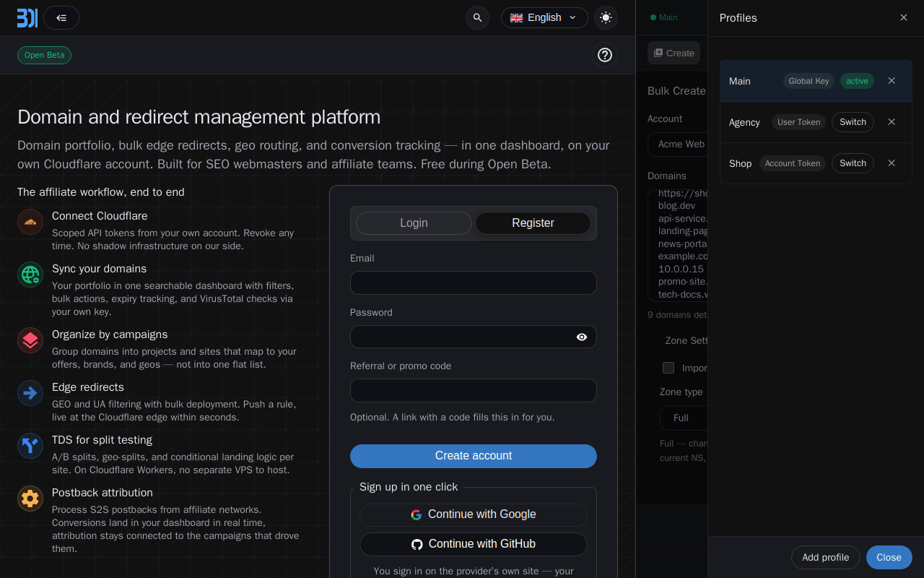Click the Open Beta badge
The width and height of the screenshot is (924, 578).
click(44, 56)
